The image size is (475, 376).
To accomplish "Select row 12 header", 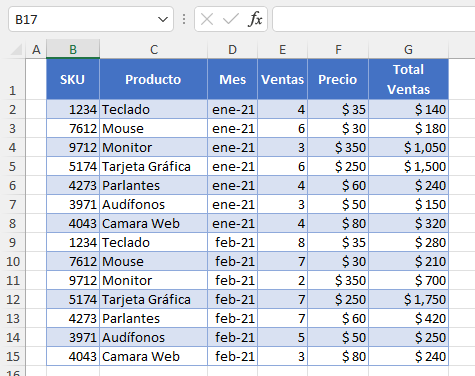I will pos(13,299).
